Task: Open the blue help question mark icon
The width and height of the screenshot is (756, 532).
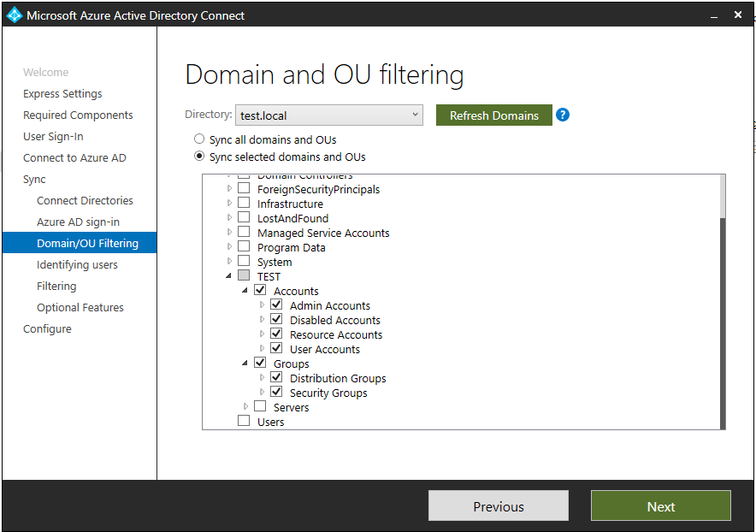Action: point(563,115)
